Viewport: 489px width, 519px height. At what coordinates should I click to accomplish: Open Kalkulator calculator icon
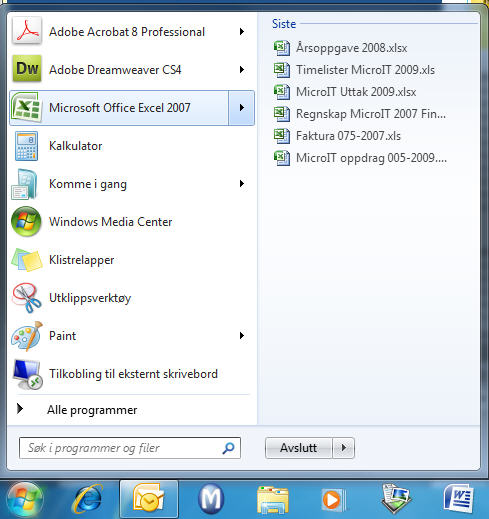click(26, 146)
